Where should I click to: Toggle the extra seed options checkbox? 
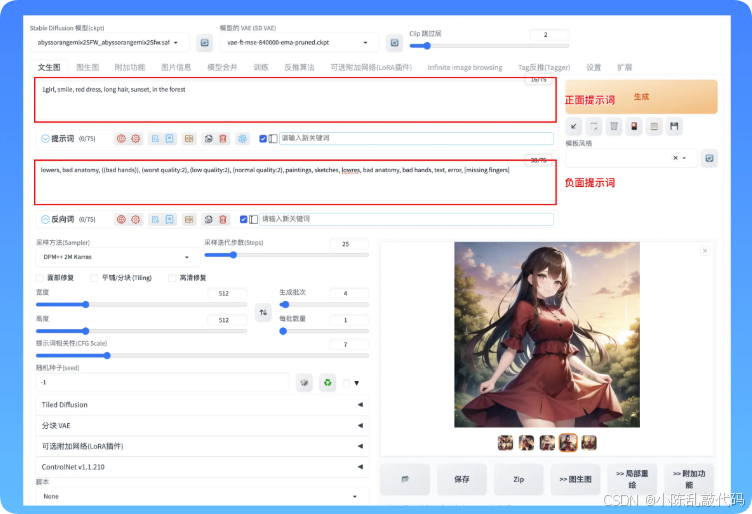(x=347, y=383)
